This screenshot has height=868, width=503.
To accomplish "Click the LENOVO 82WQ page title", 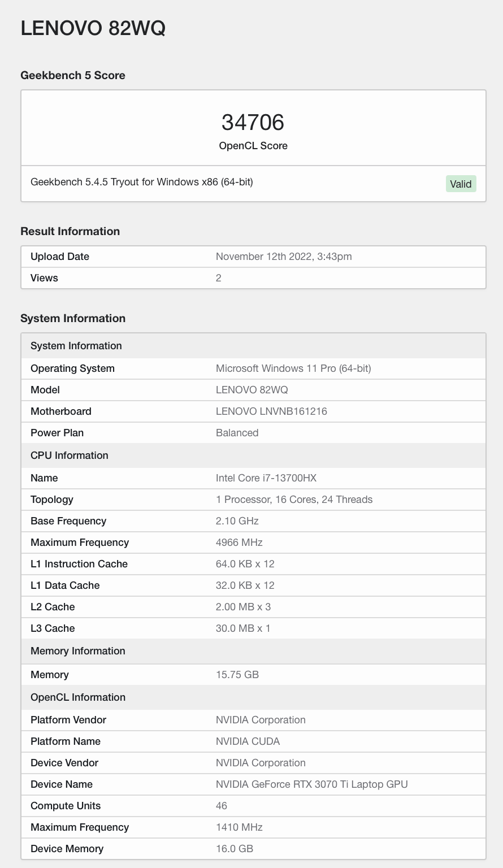I will pyautogui.click(x=93, y=28).
